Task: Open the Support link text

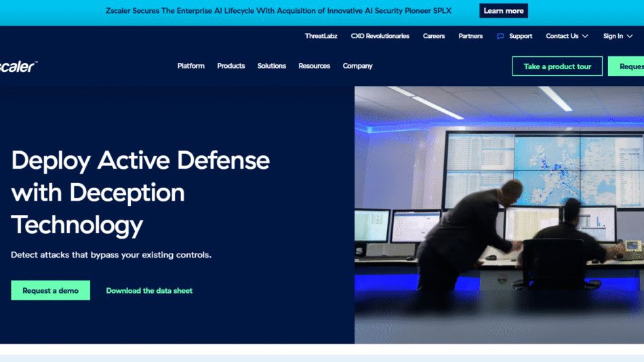Action: click(521, 36)
